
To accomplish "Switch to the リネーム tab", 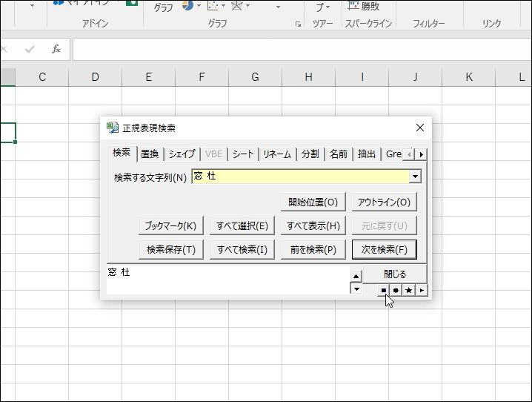I will click(277, 154).
